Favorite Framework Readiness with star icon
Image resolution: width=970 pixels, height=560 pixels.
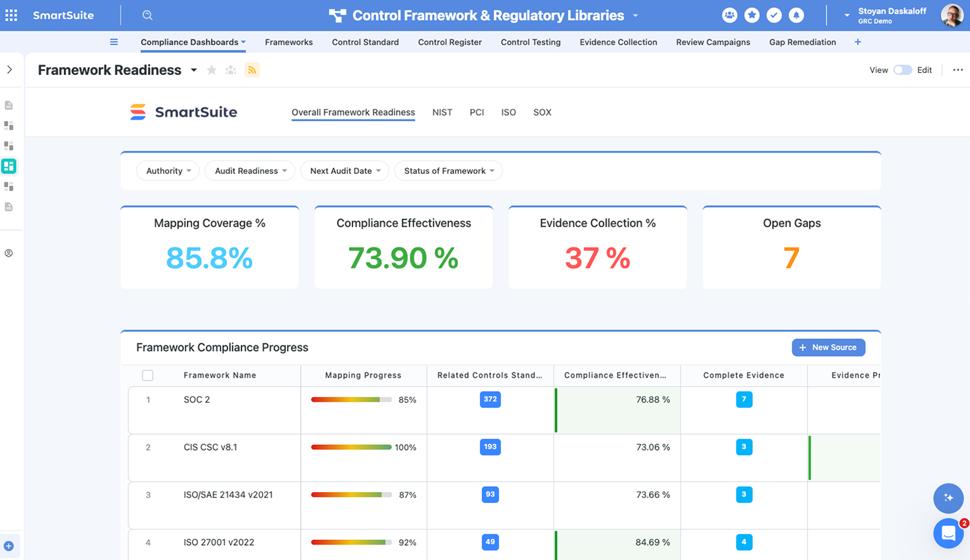(x=211, y=70)
